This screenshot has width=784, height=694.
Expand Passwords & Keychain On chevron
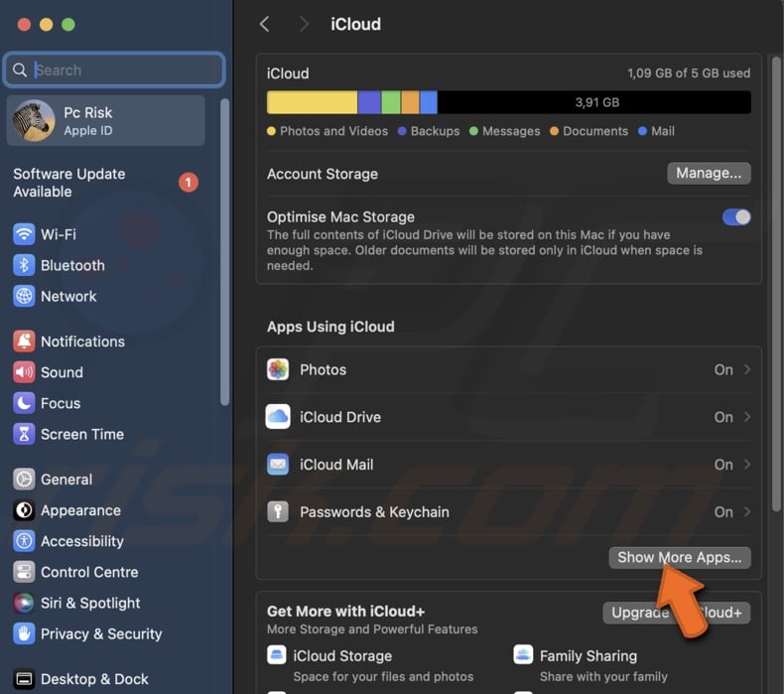(x=747, y=512)
